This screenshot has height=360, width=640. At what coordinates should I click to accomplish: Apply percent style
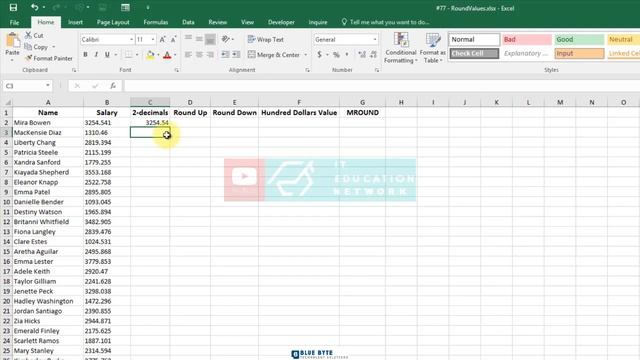pos(336,55)
